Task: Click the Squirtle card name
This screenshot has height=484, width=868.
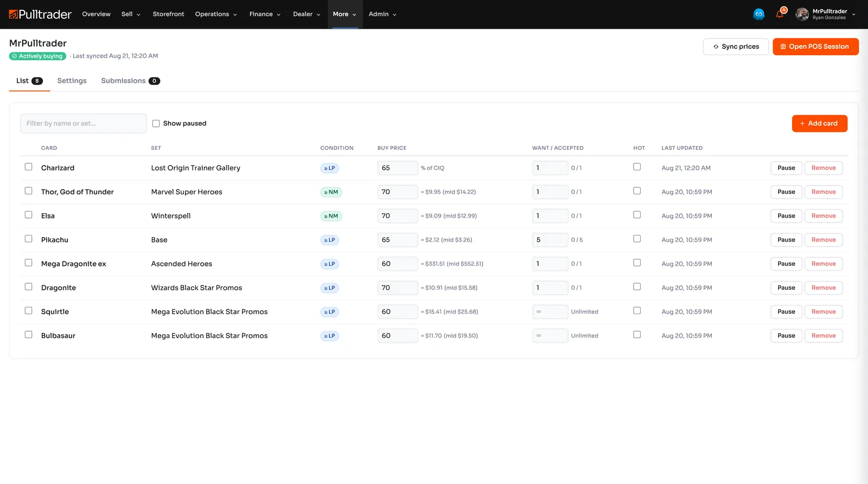Action: click(55, 312)
